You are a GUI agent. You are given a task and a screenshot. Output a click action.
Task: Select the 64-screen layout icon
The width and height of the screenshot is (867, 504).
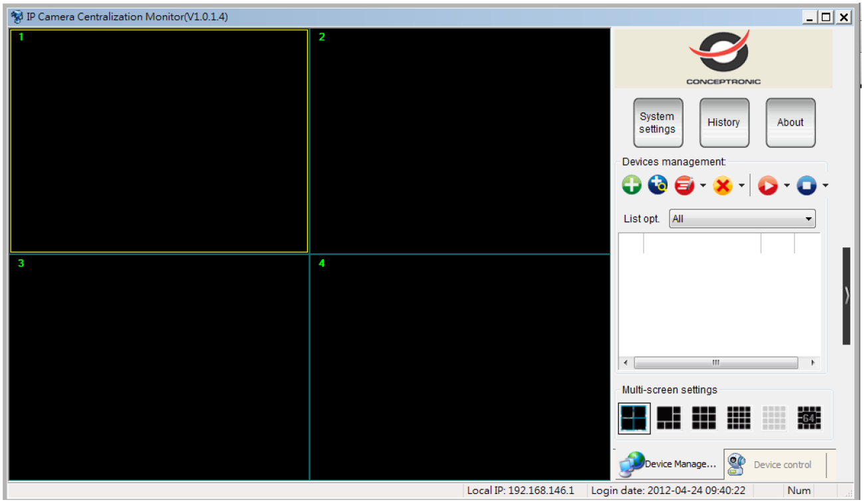coord(809,418)
